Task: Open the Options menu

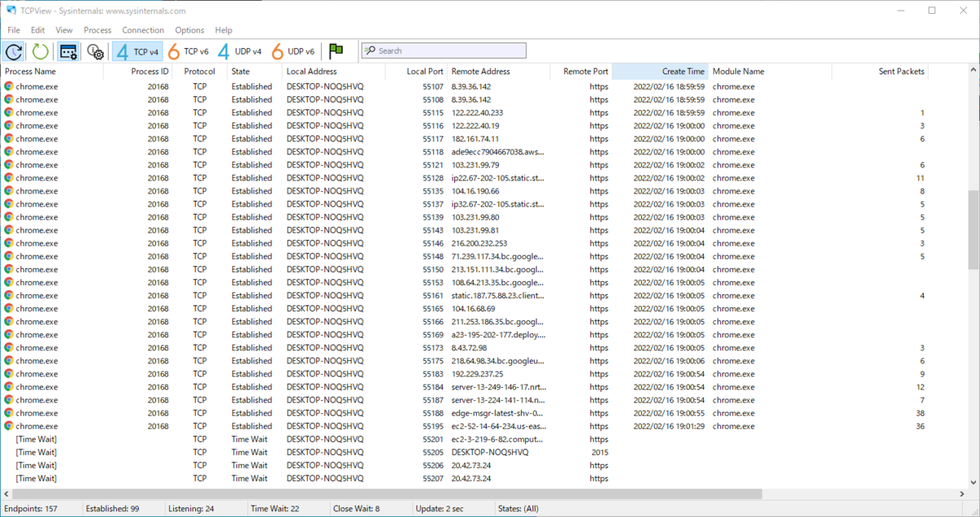Action: (189, 30)
